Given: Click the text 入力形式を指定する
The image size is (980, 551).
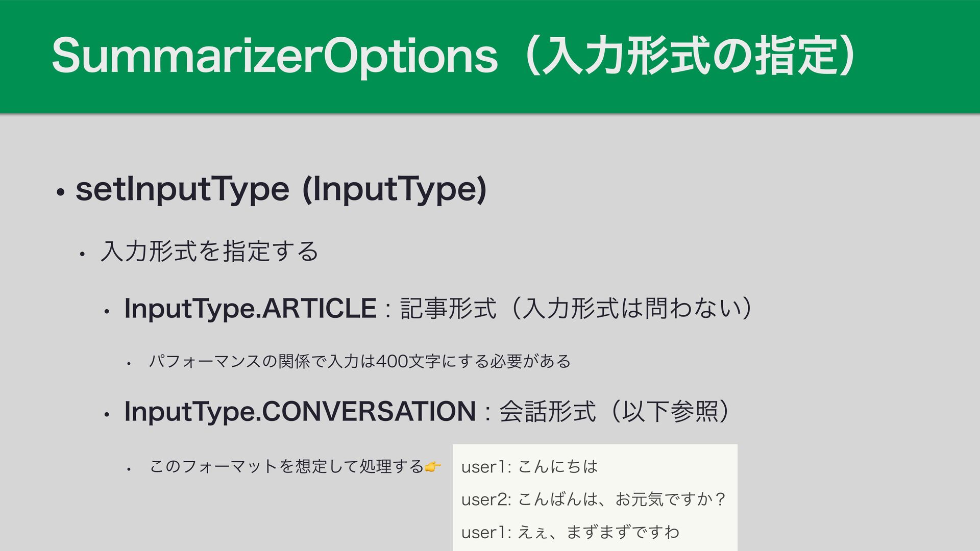Looking at the screenshot, I should coord(210,252).
